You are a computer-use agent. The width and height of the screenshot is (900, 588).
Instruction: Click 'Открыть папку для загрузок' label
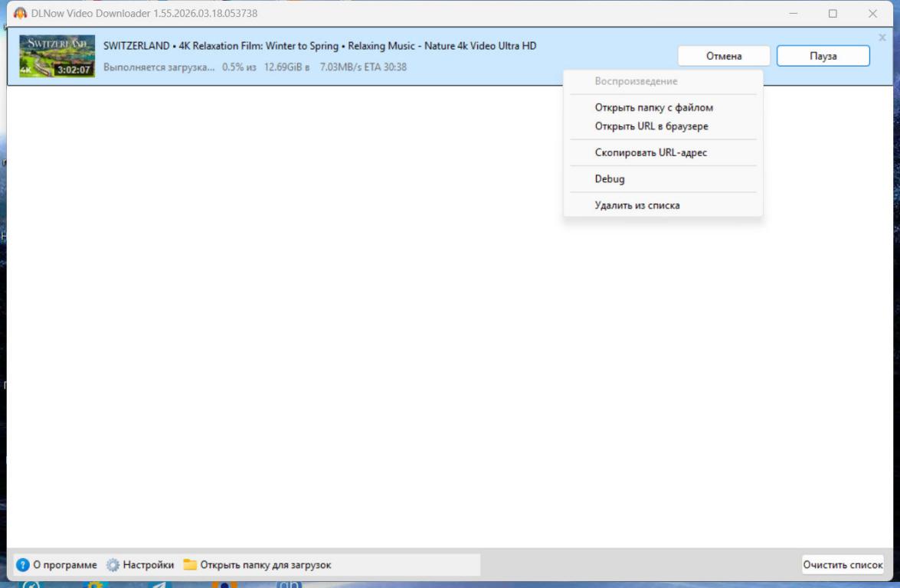coord(266,565)
